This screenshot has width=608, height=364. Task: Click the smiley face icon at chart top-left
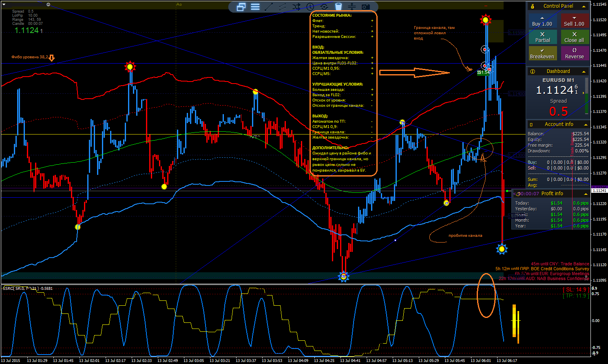[49, 4]
